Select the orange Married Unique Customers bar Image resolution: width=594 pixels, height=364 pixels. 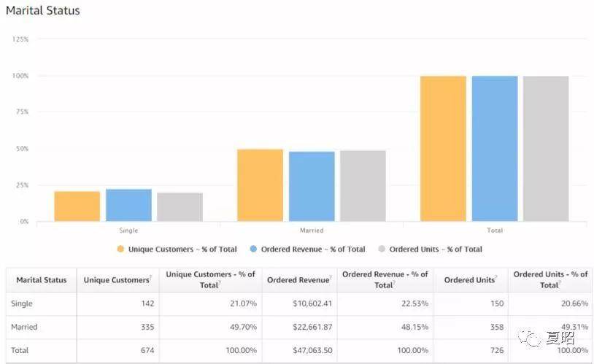(x=261, y=185)
